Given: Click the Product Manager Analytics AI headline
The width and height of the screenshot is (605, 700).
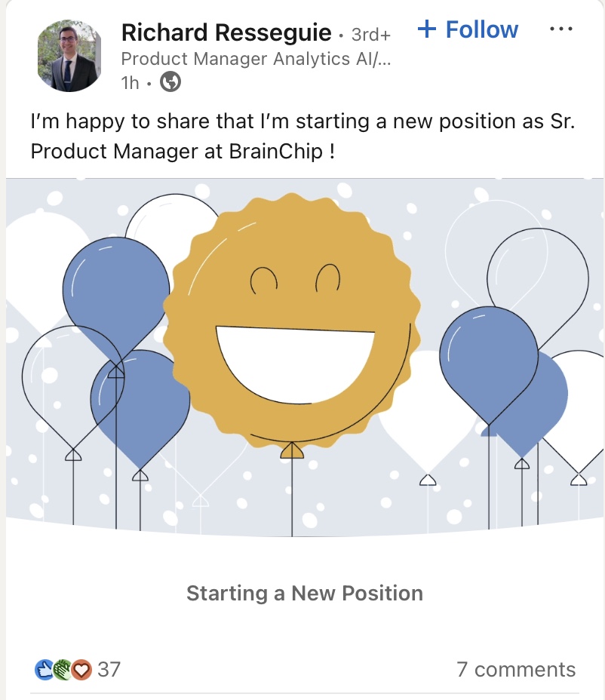Looking at the screenshot, I should click(256, 59).
